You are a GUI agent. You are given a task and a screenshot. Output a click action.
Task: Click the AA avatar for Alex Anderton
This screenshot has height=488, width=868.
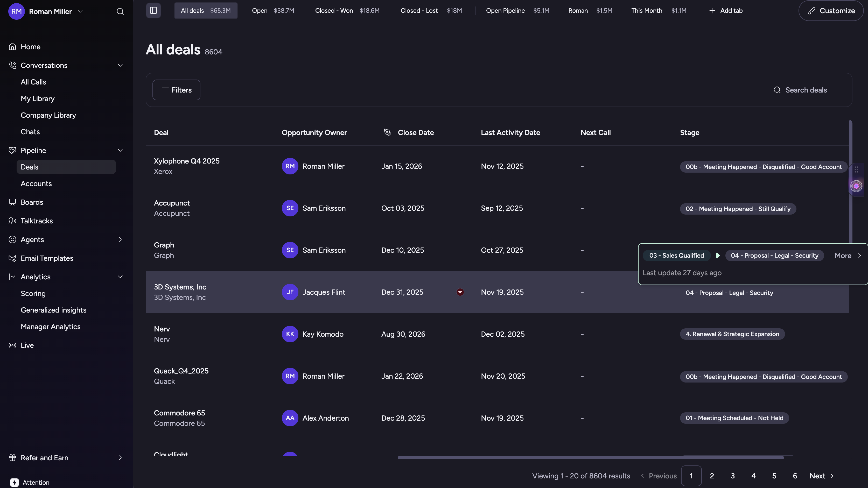coord(290,418)
